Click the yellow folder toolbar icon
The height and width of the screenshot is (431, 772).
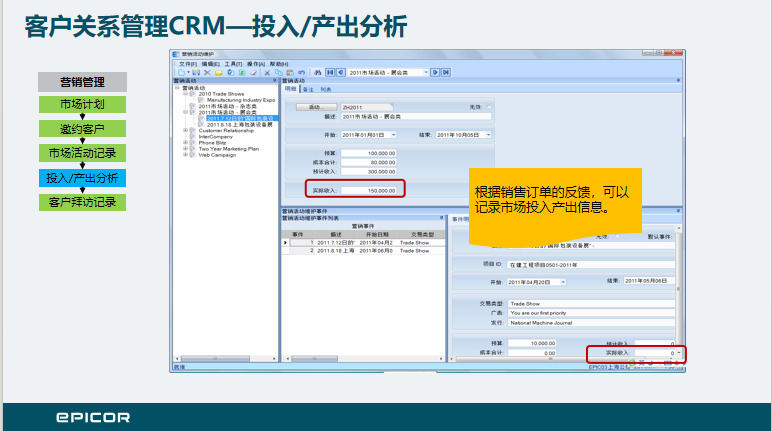219,73
